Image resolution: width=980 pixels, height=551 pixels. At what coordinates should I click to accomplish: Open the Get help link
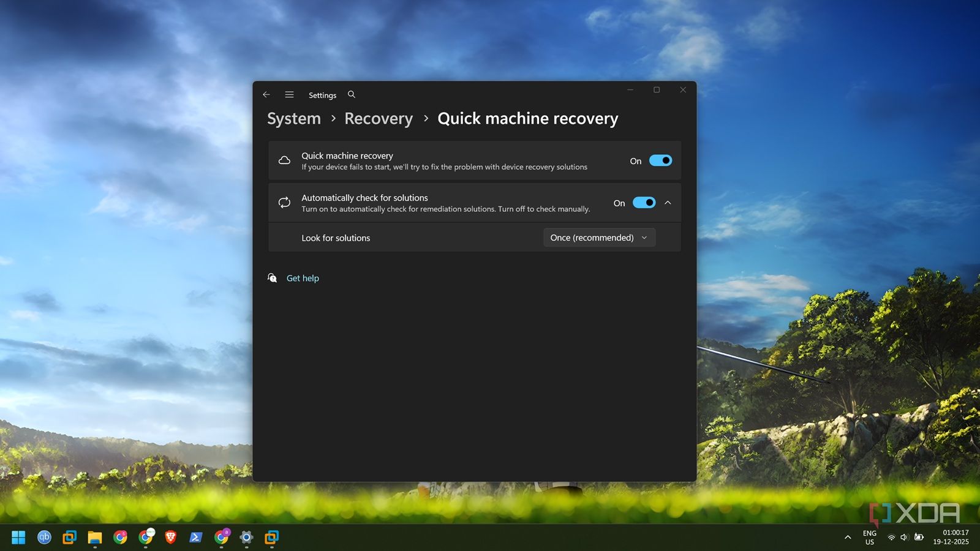coord(303,278)
